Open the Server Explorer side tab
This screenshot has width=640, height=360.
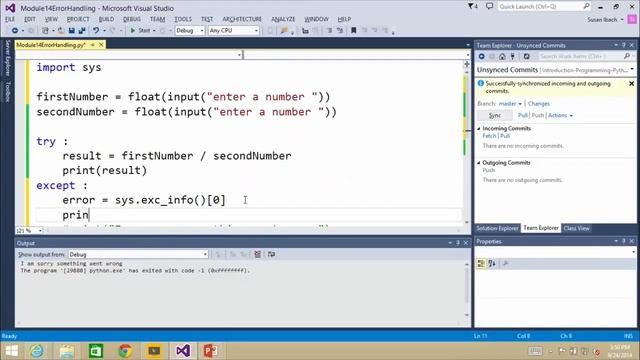(x=7, y=58)
